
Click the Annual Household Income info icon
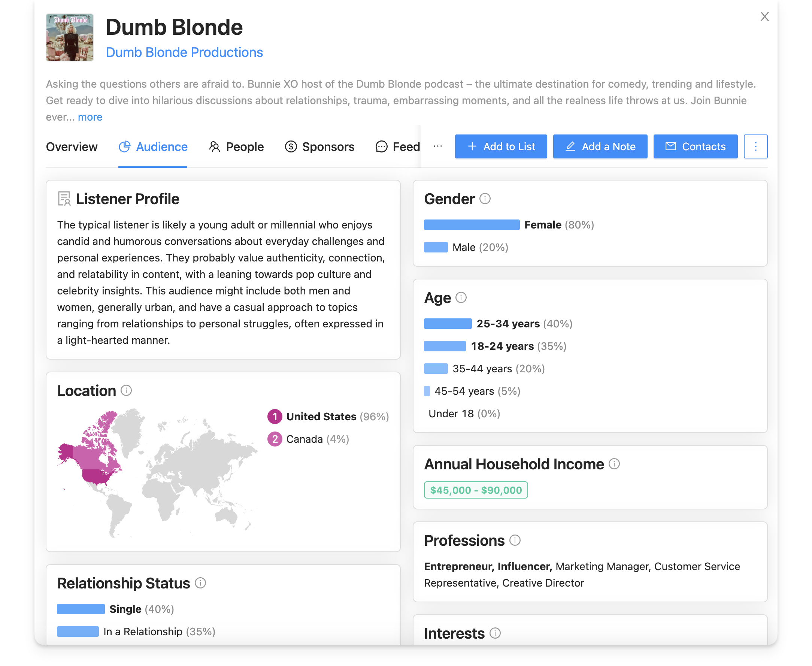pyautogui.click(x=615, y=464)
